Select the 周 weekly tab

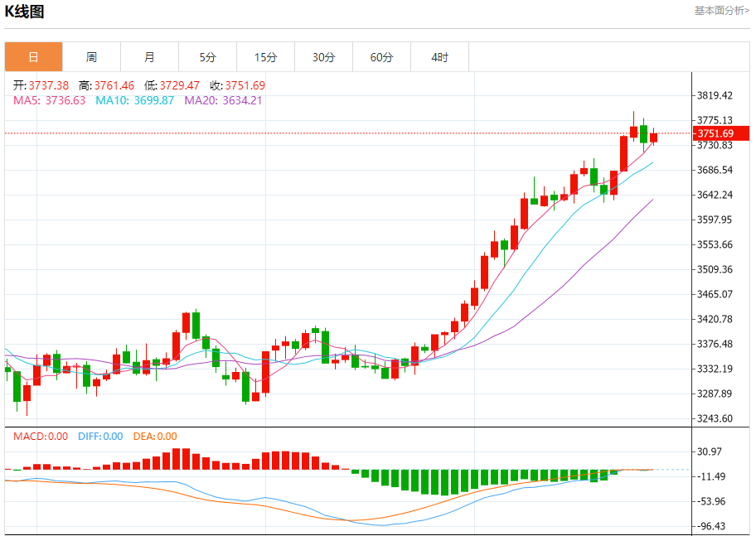click(x=91, y=57)
